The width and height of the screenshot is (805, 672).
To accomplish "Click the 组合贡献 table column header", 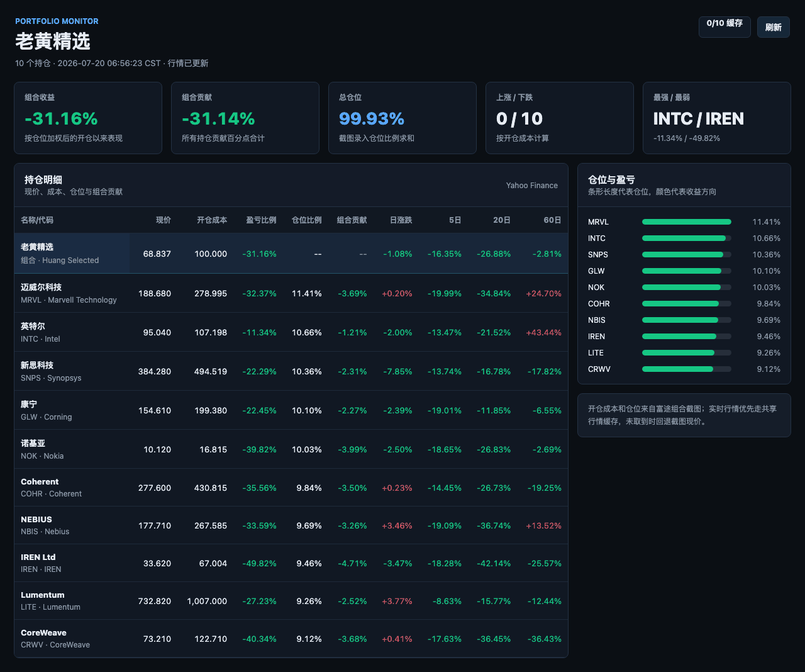I will (352, 220).
